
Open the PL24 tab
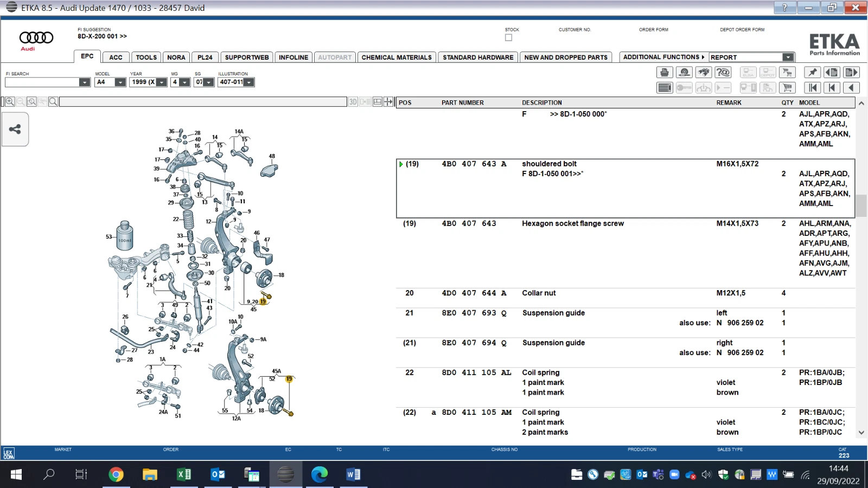pos(205,57)
